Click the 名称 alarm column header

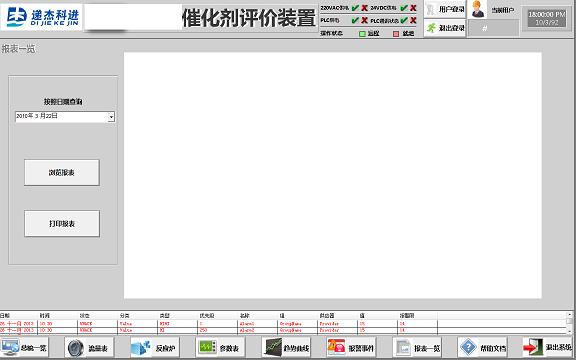244,315
